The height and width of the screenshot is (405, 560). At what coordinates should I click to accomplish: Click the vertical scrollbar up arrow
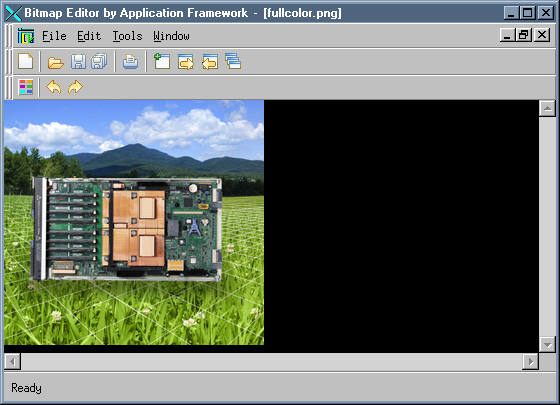pyautogui.click(x=547, y=108)
